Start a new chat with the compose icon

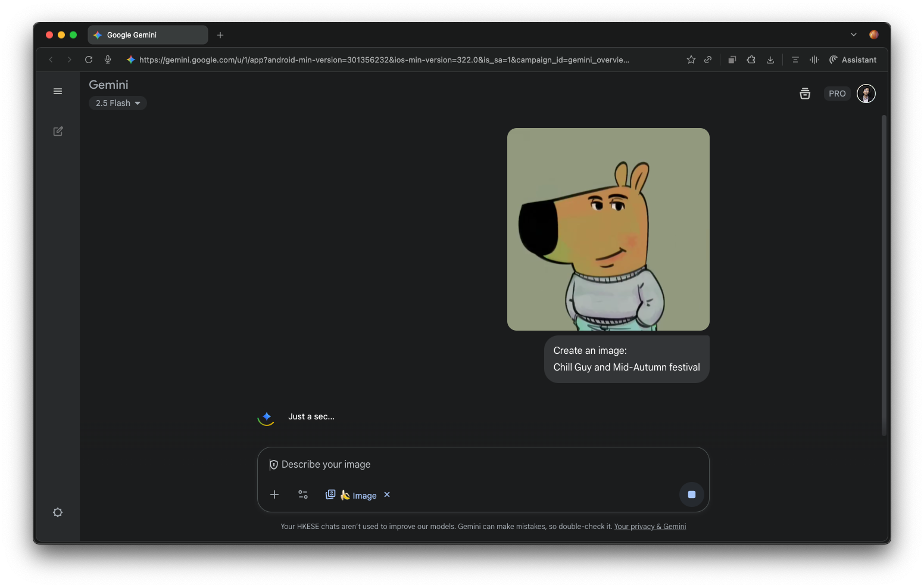click(x=58, y=131)
